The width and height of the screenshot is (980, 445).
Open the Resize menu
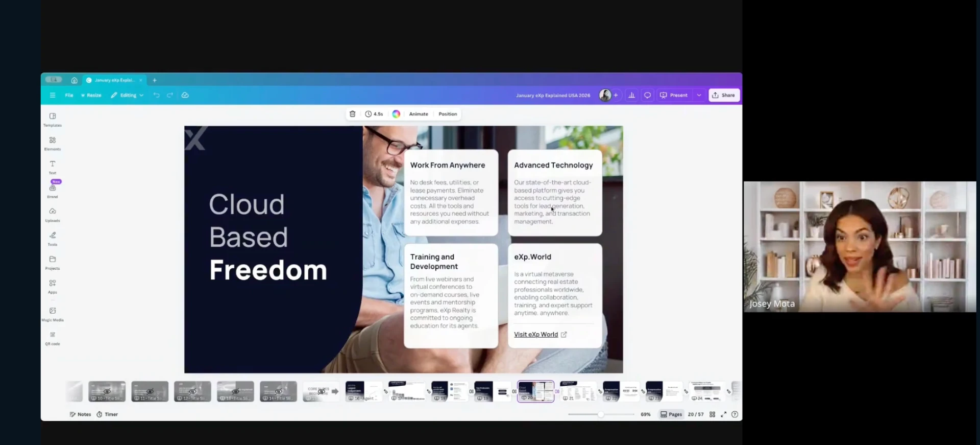click(91, 95)
